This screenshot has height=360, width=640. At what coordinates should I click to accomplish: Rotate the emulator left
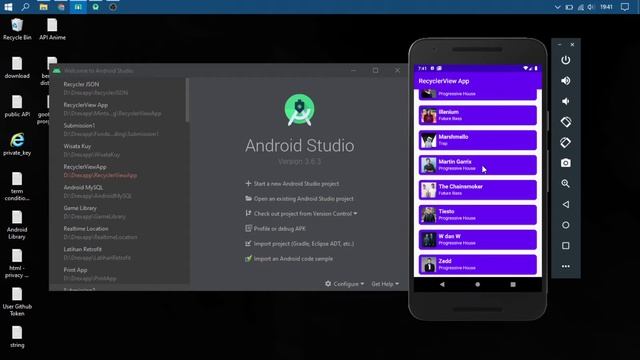click(565, 122)
